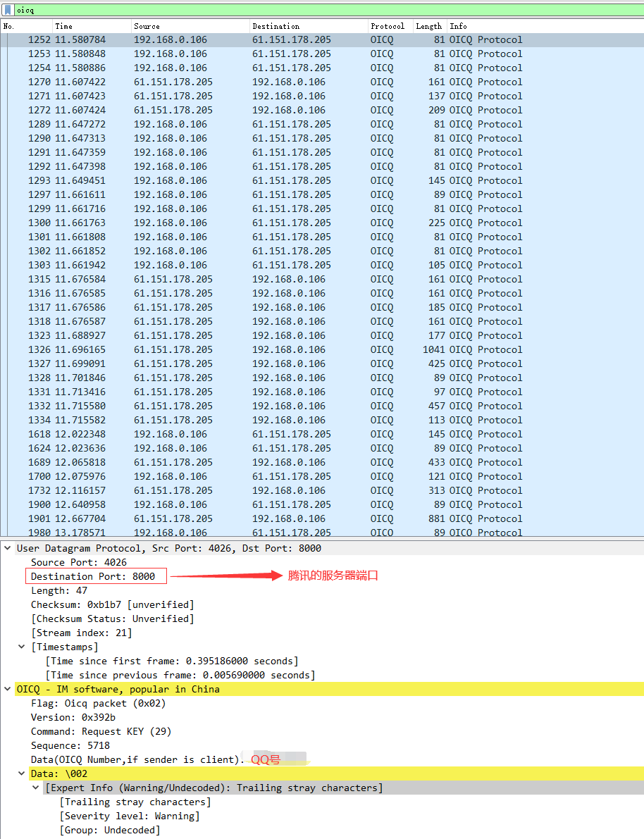Select packet 1326 with length 1041
Viewport: 644px width, 839px height.
(x=322, y=349)
